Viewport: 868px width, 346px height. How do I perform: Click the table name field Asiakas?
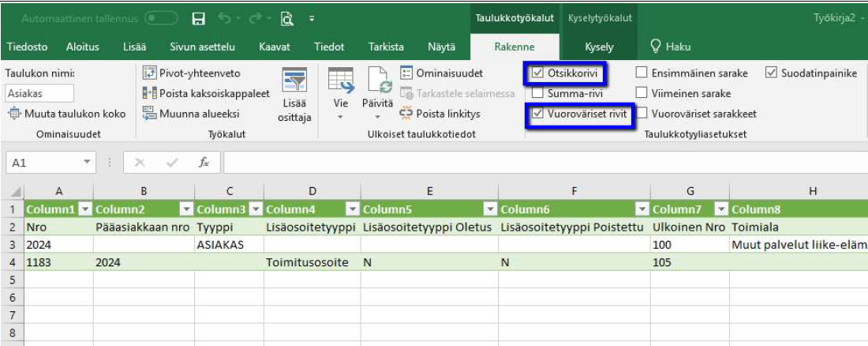(x=39, y=93)
